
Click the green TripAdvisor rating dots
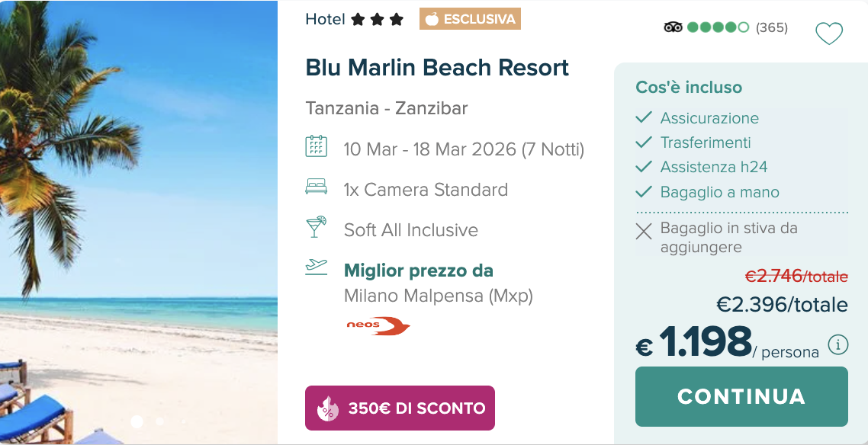pos(719,27)
